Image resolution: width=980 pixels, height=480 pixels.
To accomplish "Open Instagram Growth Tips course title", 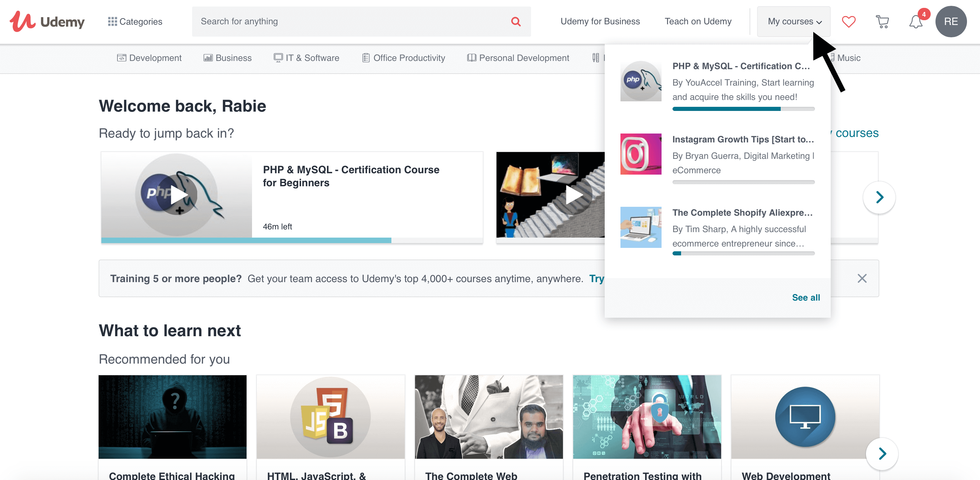I will point(743,139).
